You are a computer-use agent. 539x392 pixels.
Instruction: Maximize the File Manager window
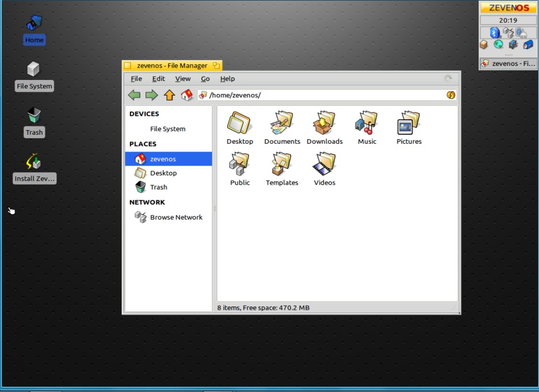click(216, 65)
